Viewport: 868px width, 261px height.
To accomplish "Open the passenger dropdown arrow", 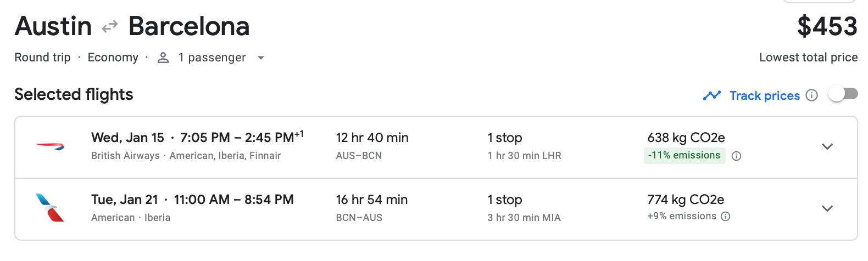I will 261,58.
